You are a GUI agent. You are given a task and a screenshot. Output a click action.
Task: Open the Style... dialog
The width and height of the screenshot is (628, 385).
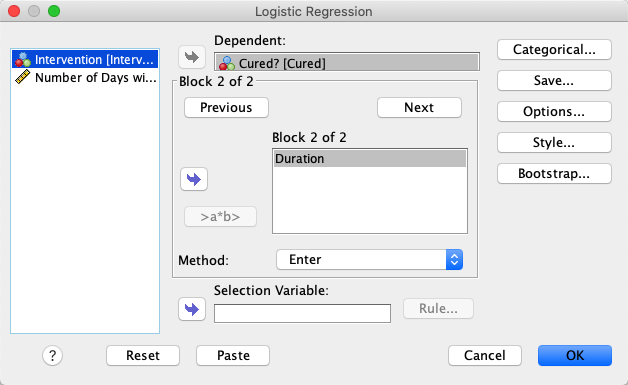(x=554, y=142)
